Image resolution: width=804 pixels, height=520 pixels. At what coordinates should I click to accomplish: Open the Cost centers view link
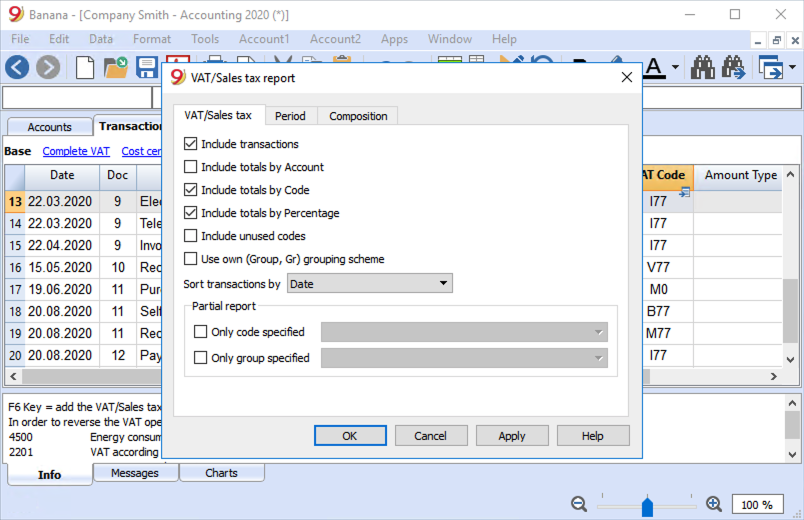(x=141, y=151)
